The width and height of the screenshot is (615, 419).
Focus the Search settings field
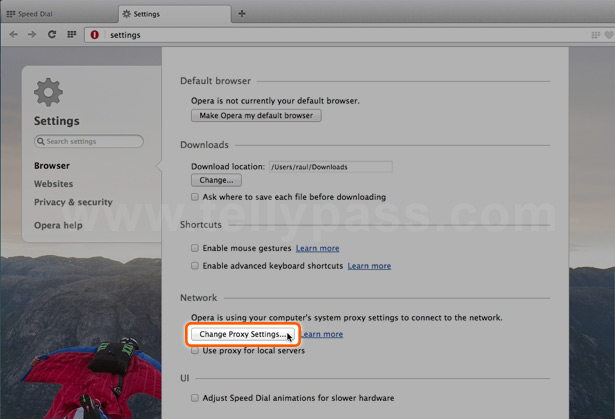[x=89, y=141]
